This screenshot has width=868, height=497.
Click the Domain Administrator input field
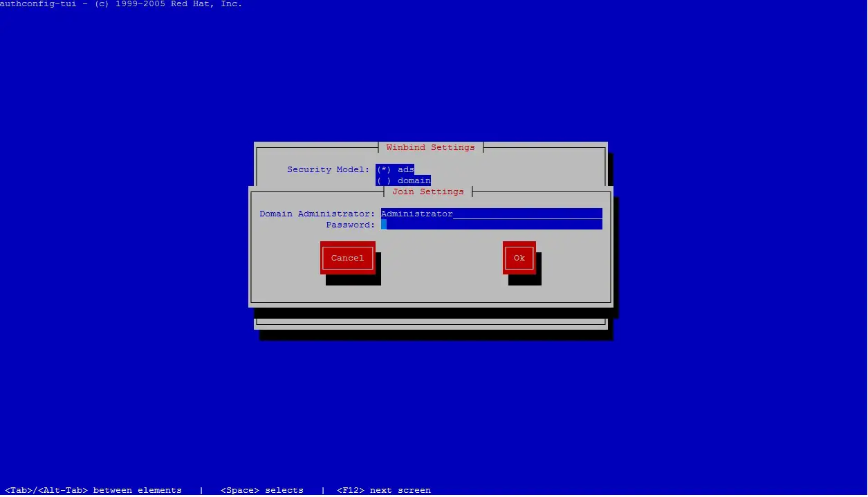[491, 214]
